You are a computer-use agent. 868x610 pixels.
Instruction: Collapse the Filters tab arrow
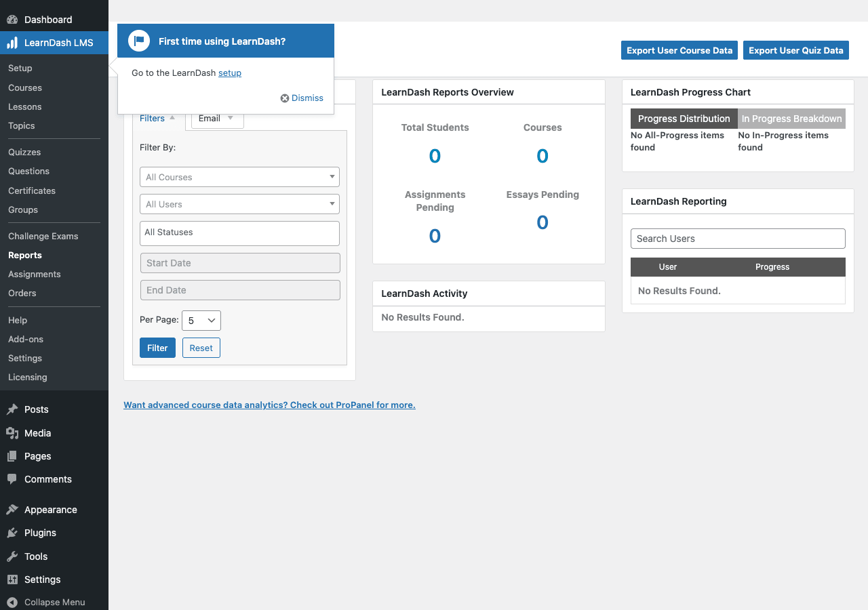172,117
